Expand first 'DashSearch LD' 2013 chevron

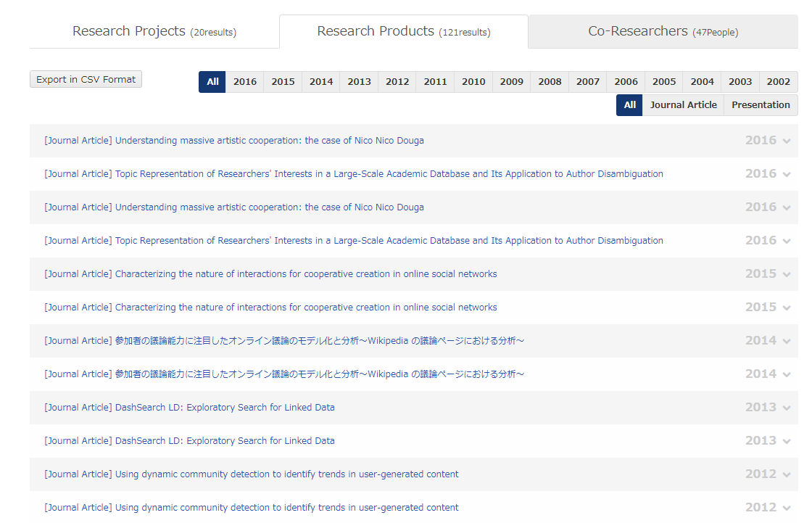point(787,408)
